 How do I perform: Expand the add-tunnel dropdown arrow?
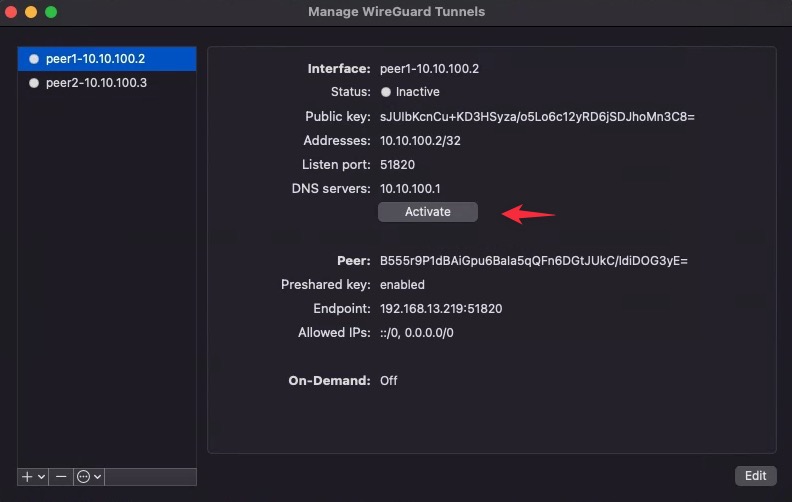(x=42, y=476)
